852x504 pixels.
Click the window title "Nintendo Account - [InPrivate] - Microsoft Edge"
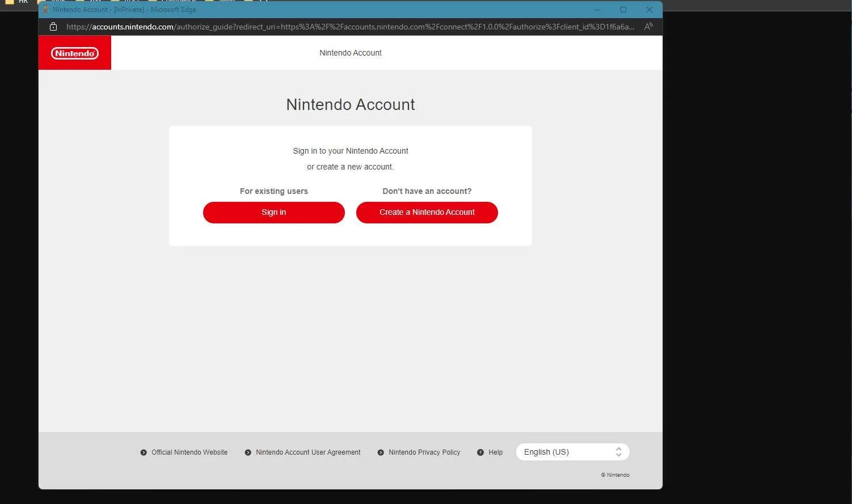click(124, 10)
